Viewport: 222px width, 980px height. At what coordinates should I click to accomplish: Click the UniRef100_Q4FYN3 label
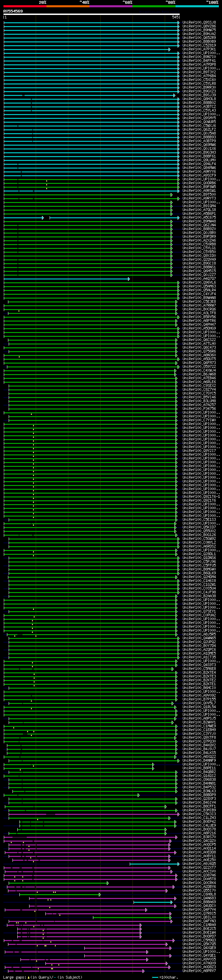click(x=199, y=921)
